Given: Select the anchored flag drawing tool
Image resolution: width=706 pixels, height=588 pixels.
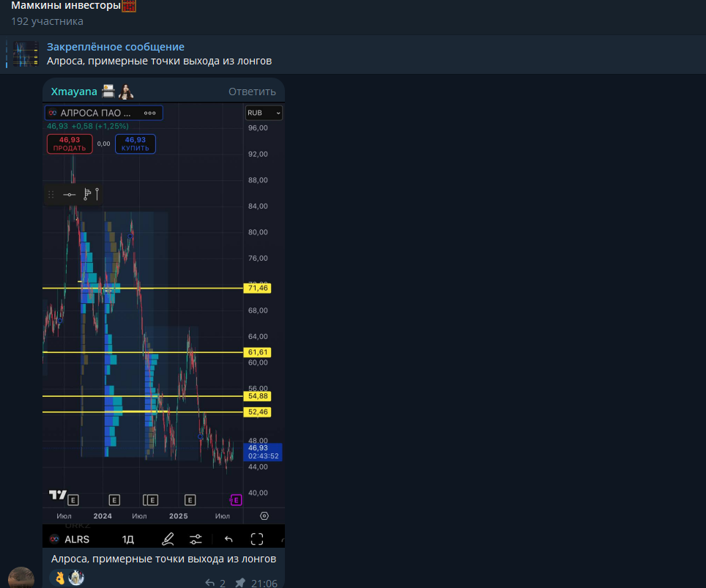Looking at the screenshot, I should coord(87,194).
